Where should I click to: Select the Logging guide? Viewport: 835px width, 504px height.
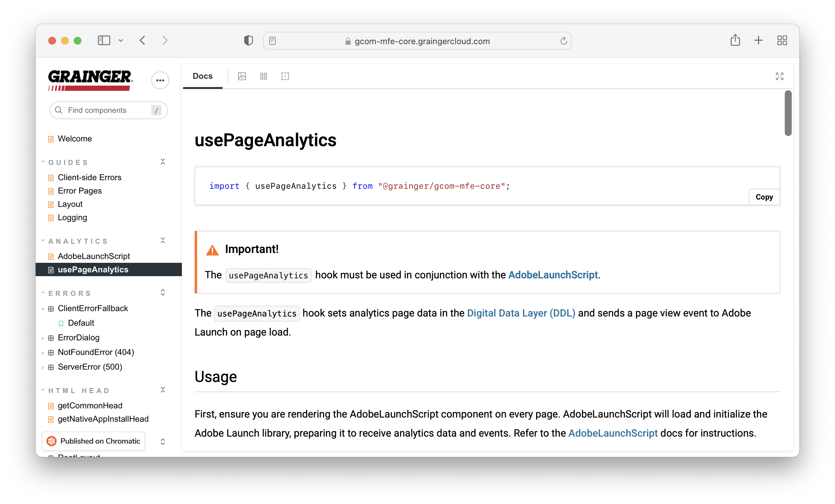[x=72, y=217]
